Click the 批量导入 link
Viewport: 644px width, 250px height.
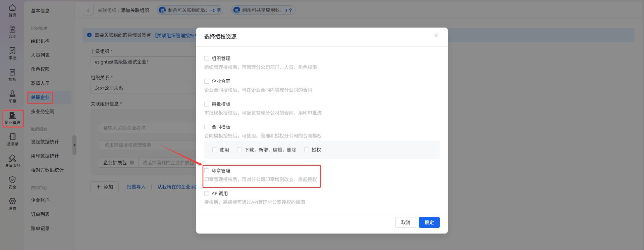pos(136,187)
